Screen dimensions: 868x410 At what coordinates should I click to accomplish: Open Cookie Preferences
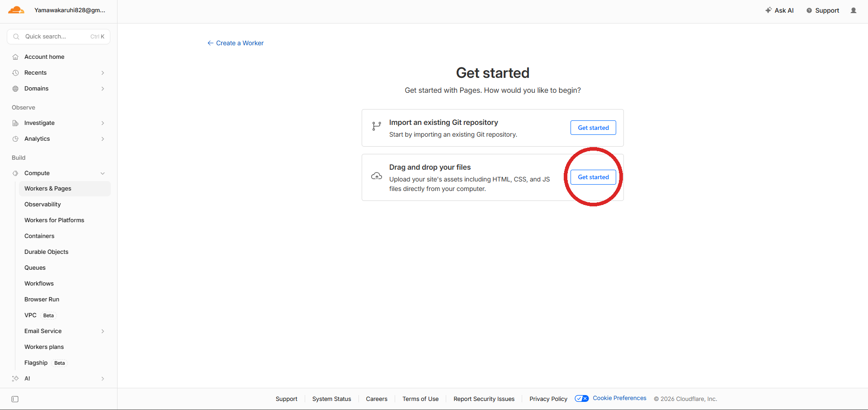pyautogui.click(x=619, y=398)
